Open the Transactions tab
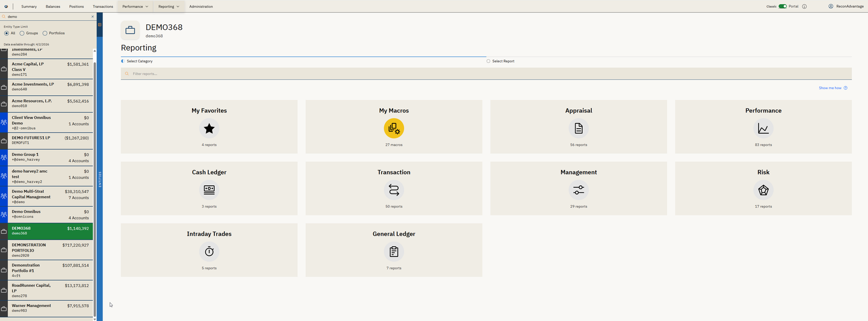This screenshot has height=321, width=868. pyautogui.click(x=103, y=7)
